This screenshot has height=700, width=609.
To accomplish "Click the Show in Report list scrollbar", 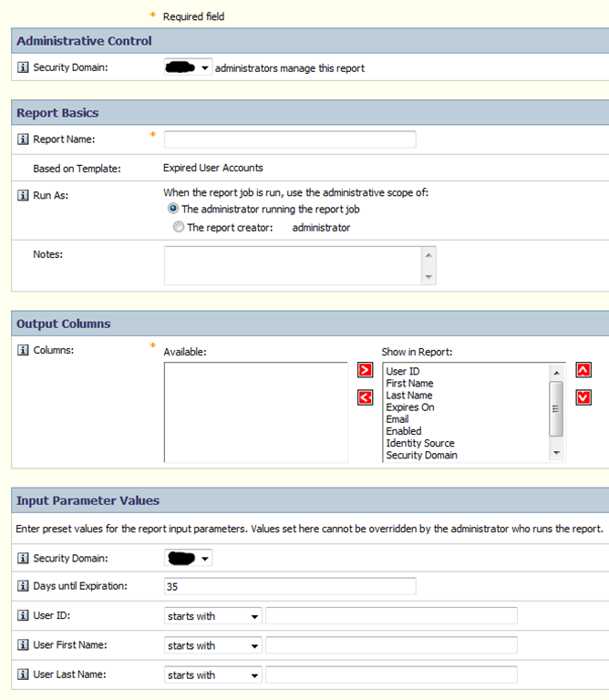I will pos(556,410).
